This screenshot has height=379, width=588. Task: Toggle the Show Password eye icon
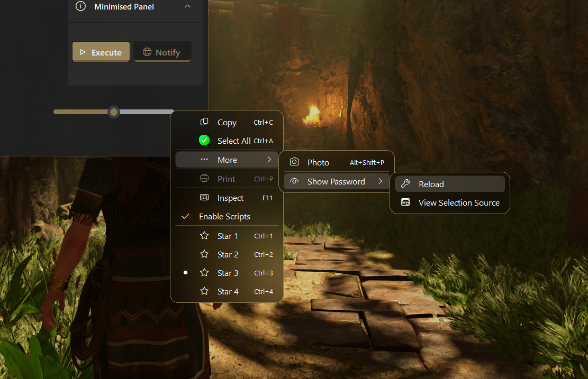click(x=294, y=181)
